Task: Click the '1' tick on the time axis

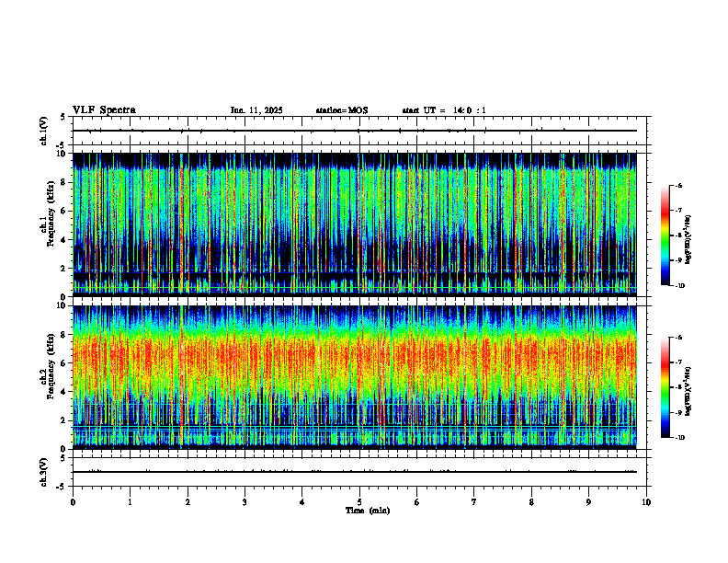Action: 130,502
